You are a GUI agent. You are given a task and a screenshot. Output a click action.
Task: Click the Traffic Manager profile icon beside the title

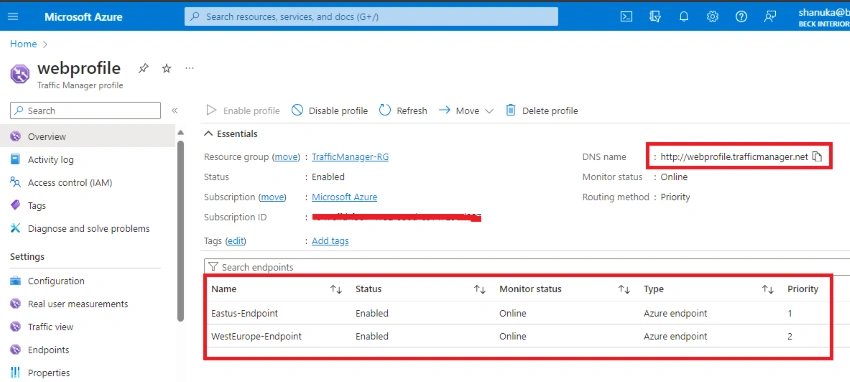[x=20, y=74]
